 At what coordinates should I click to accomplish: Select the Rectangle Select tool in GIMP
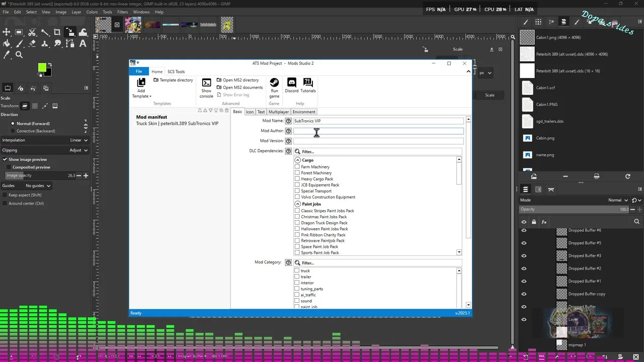(x=19, y=32)
